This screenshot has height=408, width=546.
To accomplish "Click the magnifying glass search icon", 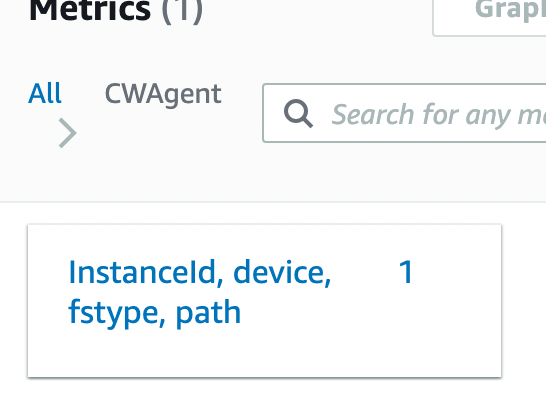I will [298, 113].
